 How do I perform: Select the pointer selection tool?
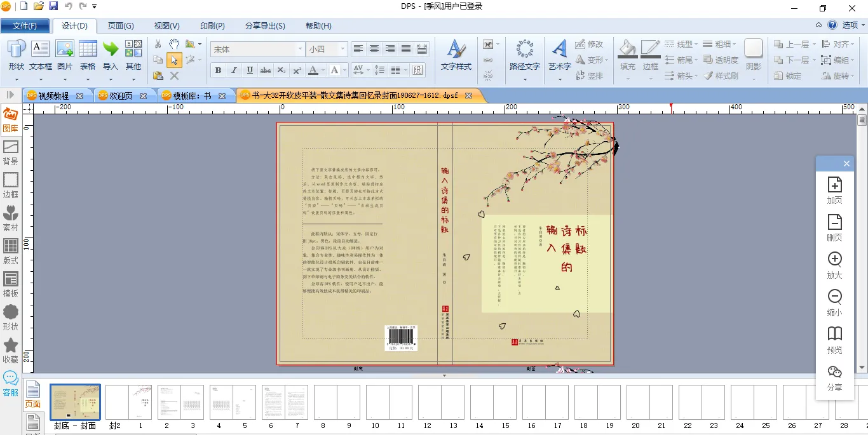[x=174, y=60]
